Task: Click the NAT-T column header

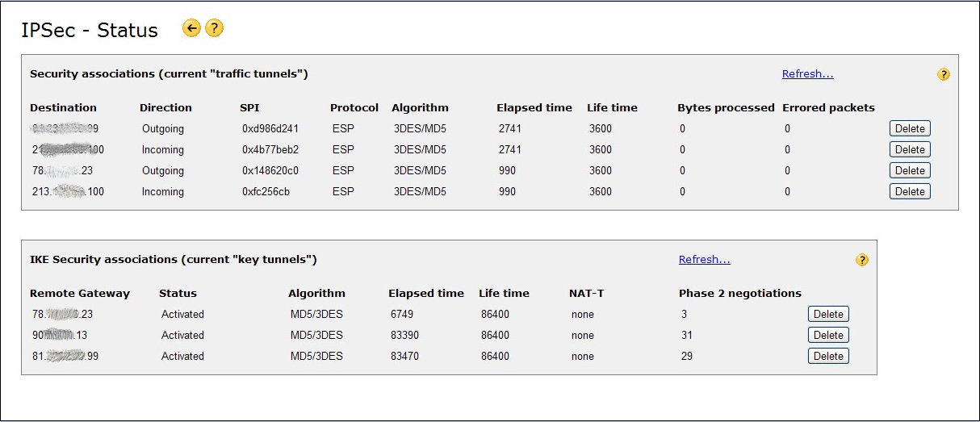Action: click(586, 294)
